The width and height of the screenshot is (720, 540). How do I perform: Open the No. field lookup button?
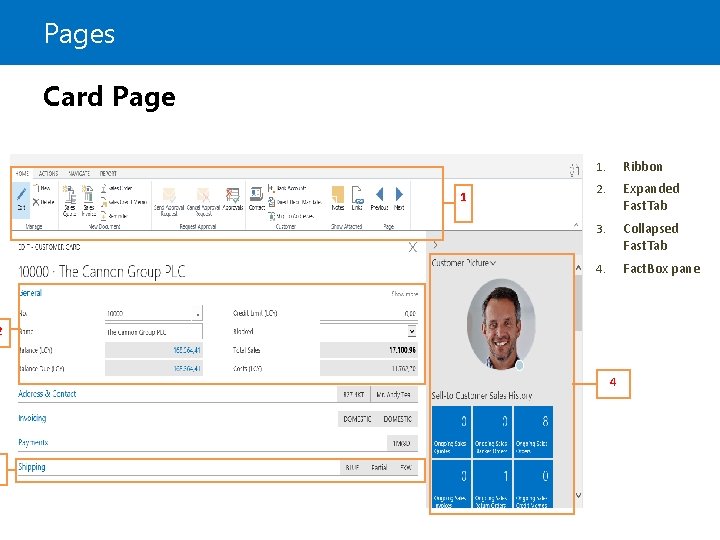coord(198,314)
